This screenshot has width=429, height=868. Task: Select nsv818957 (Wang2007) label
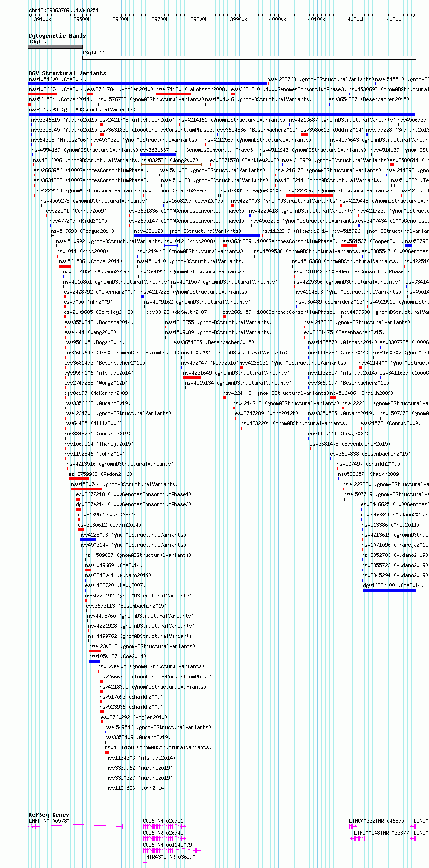point(107,515)
